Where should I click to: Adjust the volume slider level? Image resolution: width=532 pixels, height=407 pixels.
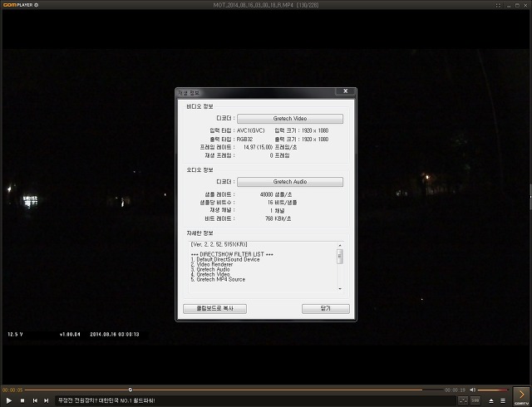point(493,390)
